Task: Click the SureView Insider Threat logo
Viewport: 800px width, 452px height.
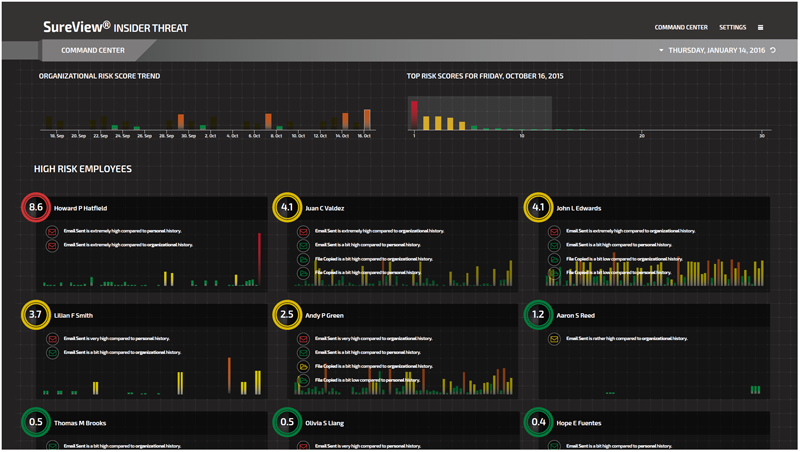Action: pos(115,27)
